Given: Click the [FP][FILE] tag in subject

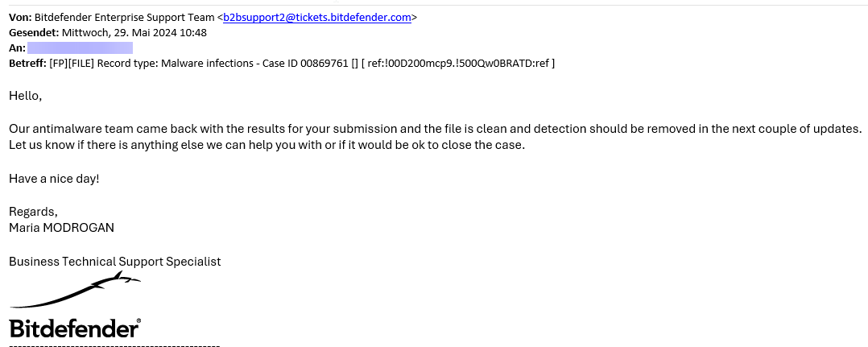Looking at the screenshot, I should (73, 63).
